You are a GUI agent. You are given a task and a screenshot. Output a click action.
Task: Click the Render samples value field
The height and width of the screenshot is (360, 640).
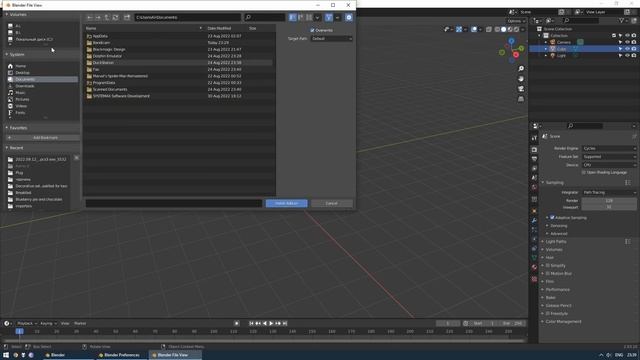609,200
